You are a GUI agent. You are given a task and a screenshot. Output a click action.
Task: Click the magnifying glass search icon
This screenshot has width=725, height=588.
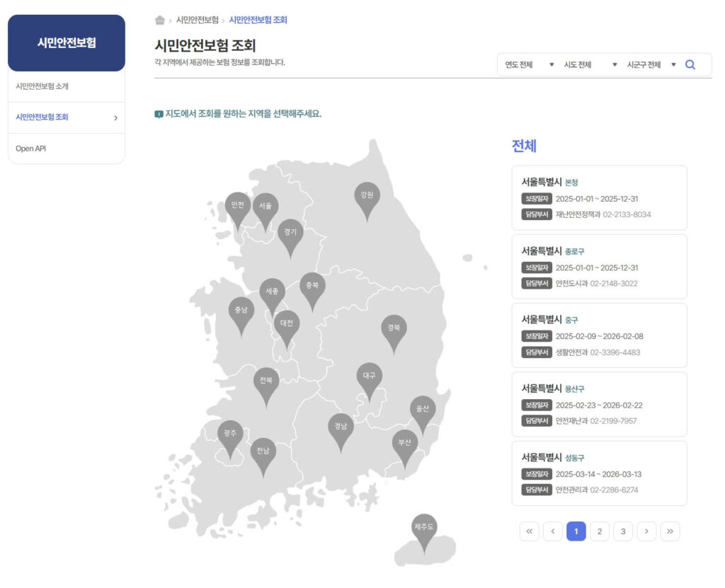(690, 64)
